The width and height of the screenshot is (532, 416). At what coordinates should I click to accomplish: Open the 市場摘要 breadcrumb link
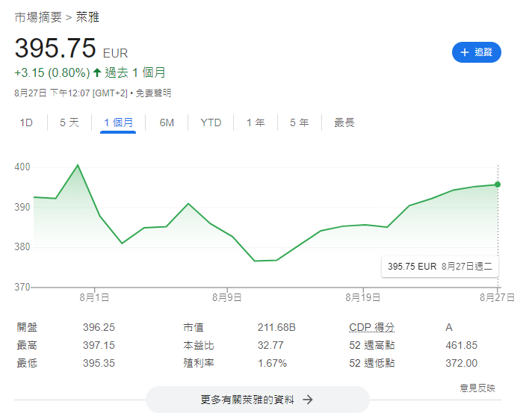point(39,16)
